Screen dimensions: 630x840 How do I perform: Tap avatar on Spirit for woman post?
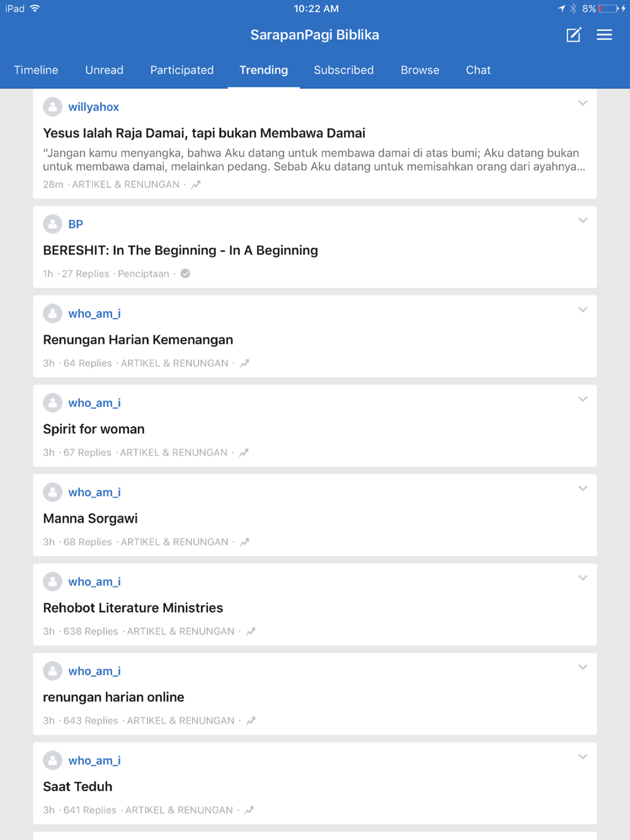(53, 403)
